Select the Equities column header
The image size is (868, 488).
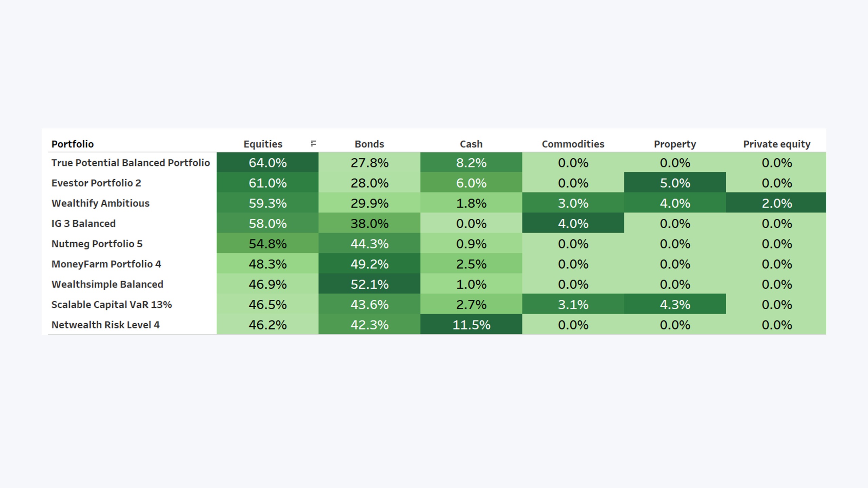263,144
